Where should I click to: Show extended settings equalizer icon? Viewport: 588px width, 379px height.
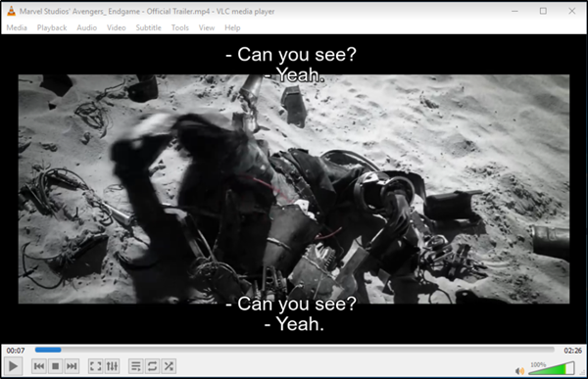pyautogui.click(x=112, y=366)
